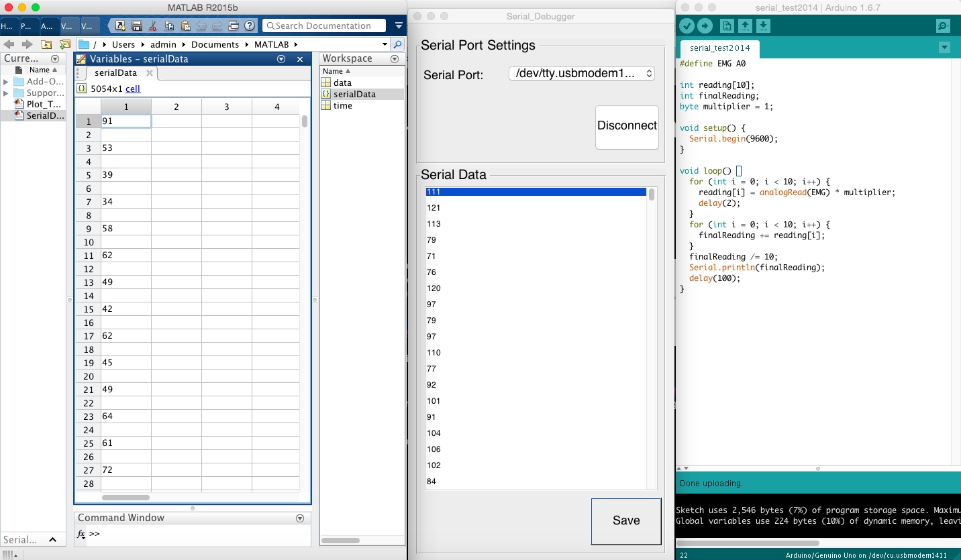Select column 2 header in variable editor
Screen dimensions: 961x560
[x=176, y=107]
